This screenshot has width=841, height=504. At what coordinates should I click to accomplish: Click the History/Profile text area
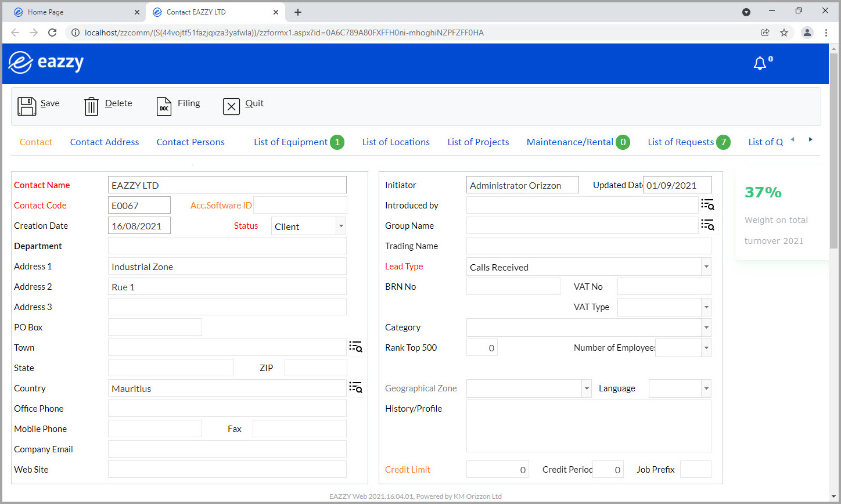(589, 426)
